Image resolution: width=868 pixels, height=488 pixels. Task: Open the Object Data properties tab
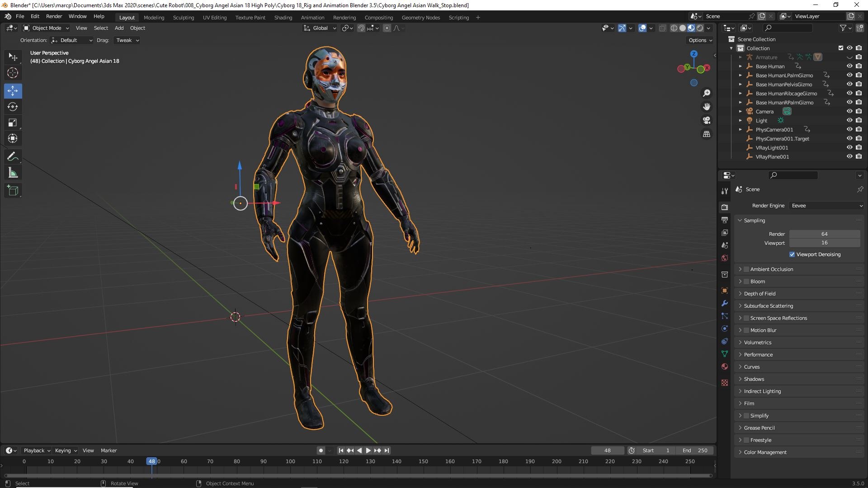point(725,354)
